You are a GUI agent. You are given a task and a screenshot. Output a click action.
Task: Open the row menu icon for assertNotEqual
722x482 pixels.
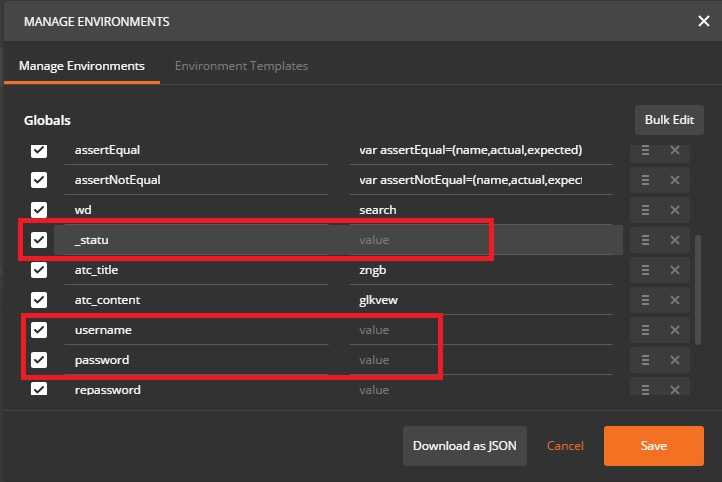pos(645,181)
